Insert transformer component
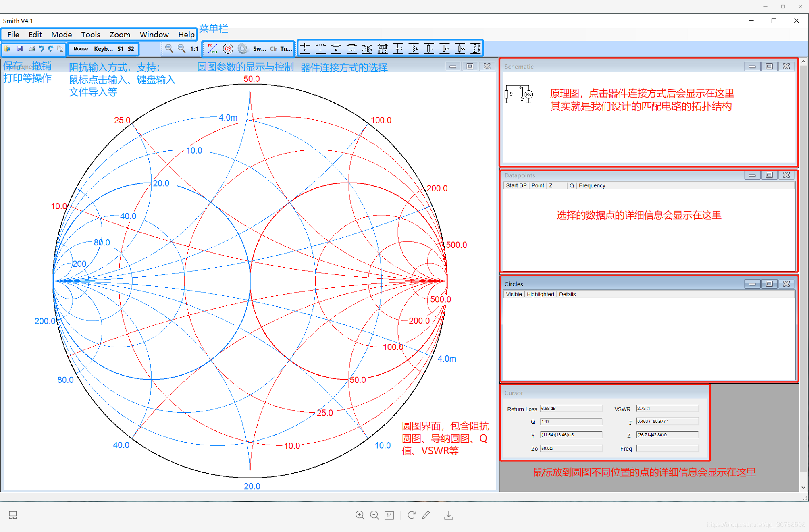Viewport: 809px width, 532px height. [367, 49]
